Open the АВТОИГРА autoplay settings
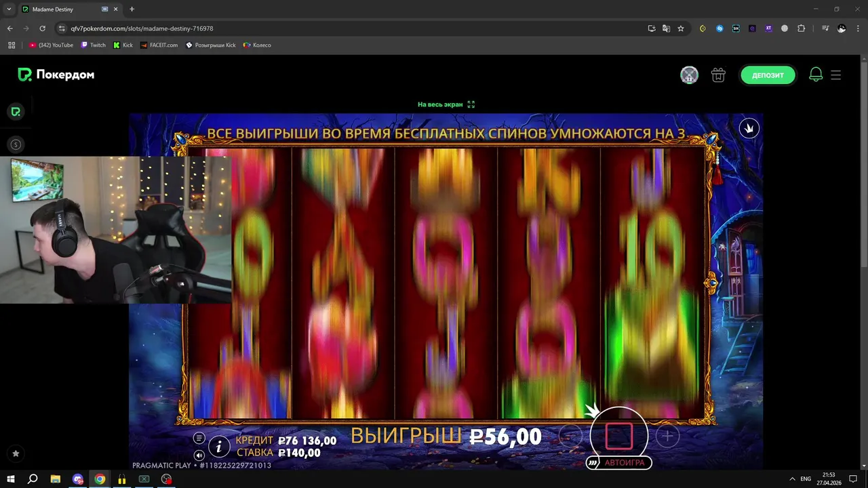This screenshot has width=868, height=488. 619,463
